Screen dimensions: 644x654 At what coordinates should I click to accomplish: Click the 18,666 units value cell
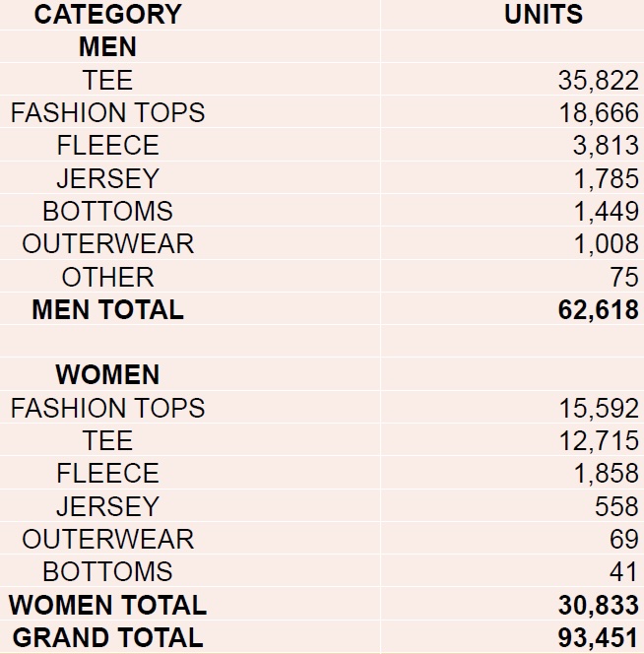click(598, 113)
